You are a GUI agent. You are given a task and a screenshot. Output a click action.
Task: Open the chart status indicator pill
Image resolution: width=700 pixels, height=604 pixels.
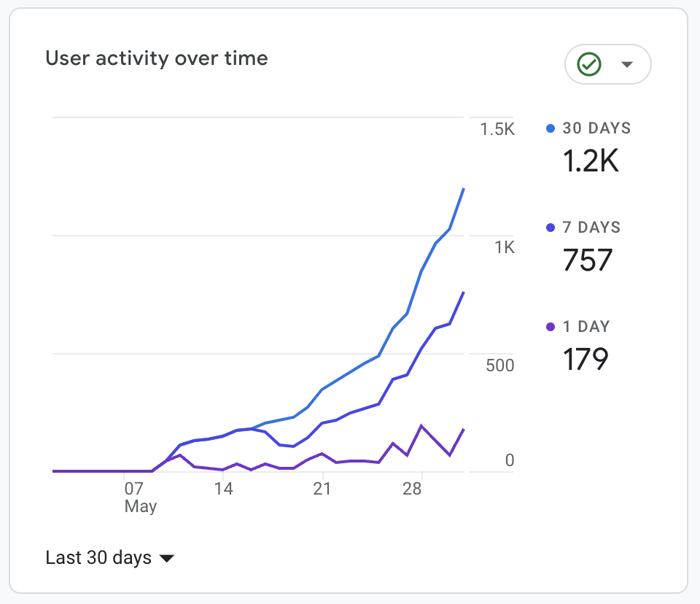pos(607,64)
